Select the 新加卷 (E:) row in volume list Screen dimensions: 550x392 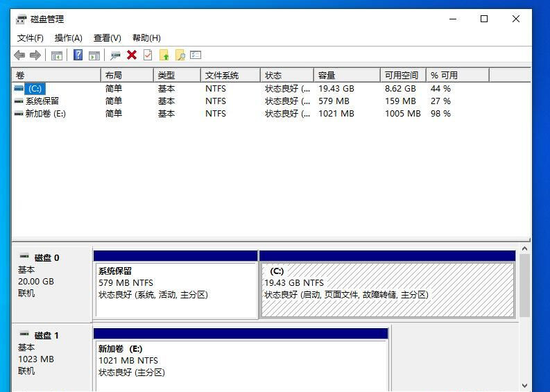coord(45,114)
